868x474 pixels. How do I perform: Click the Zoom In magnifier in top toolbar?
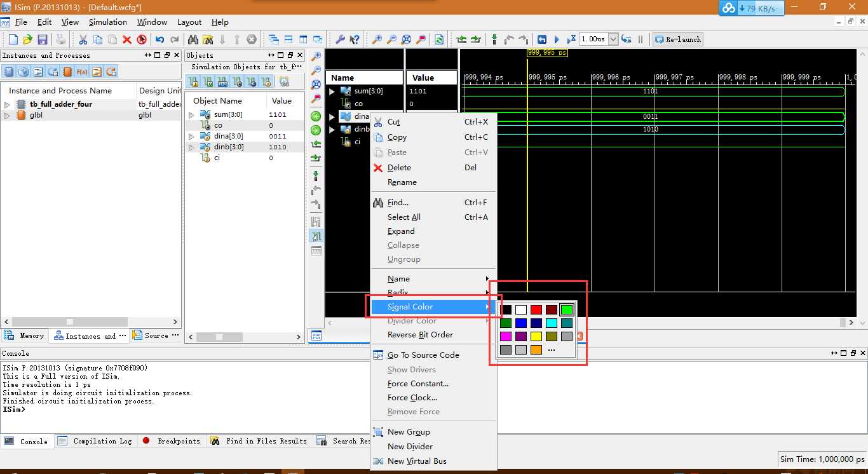coord(377,39)
